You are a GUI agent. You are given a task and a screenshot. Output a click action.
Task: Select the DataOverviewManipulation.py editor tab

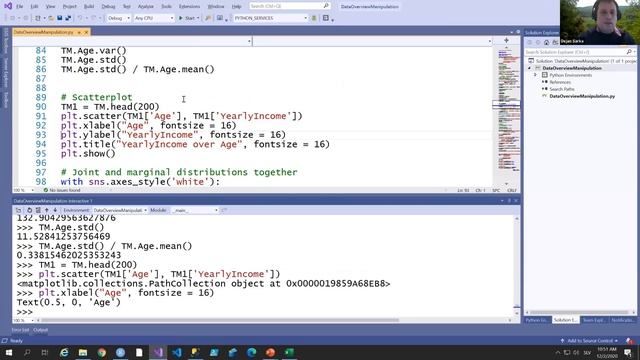click(44, 32)
